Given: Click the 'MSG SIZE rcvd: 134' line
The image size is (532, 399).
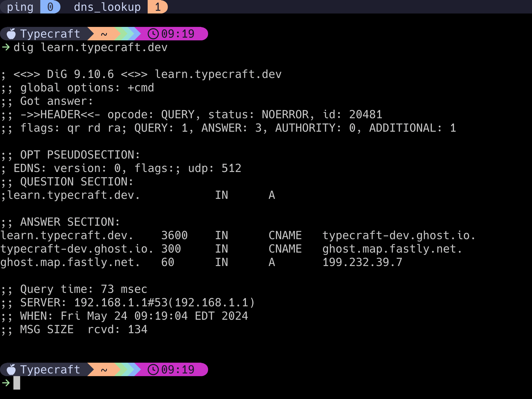Looking at the screenshot, I should [x=84, y=330].
